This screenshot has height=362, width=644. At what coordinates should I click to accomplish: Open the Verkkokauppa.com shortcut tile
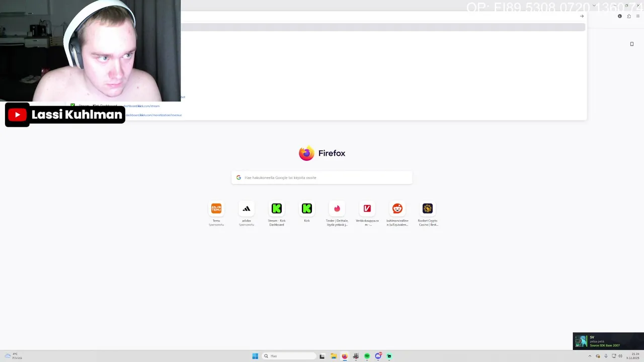pos(367,209)
